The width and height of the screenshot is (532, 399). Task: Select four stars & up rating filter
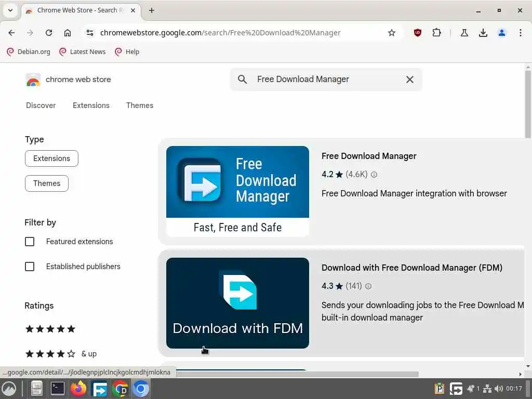point(61,354)
